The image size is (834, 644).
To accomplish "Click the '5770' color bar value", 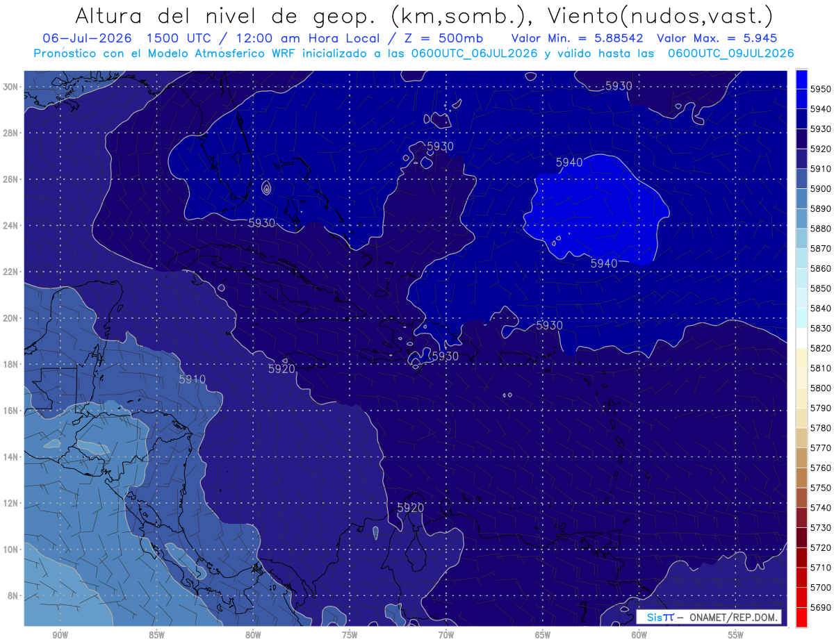I will tap(820, 447).
